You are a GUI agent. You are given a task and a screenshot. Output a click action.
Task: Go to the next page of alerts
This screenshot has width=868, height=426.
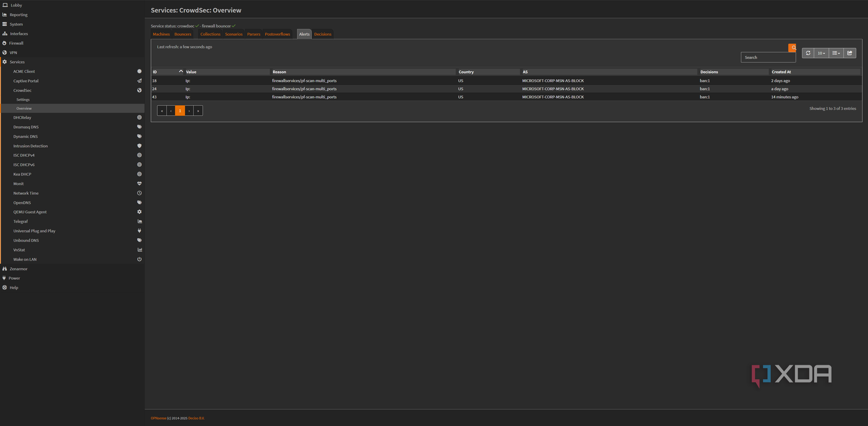(x=189, y=110)
